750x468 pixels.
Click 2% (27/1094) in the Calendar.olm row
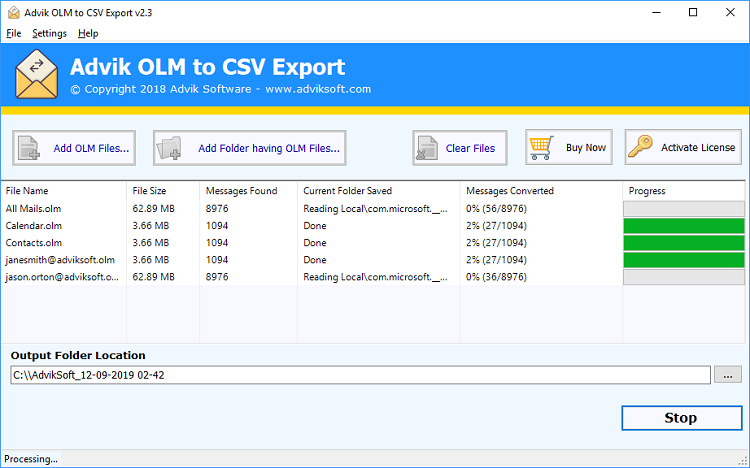(x=496, y=225)
